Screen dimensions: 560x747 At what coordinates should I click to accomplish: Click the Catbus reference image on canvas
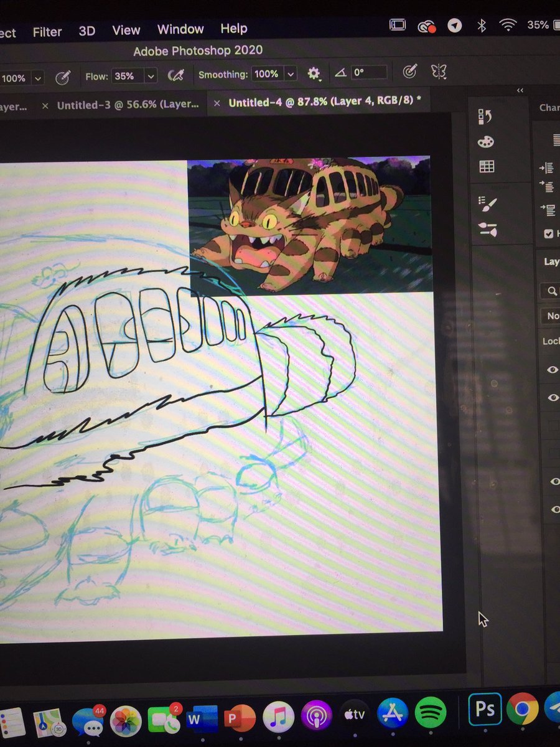tap(309, 225)
